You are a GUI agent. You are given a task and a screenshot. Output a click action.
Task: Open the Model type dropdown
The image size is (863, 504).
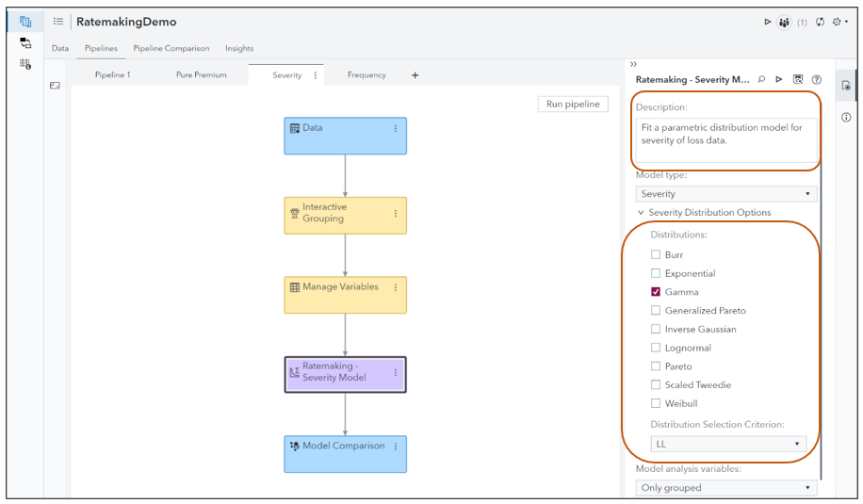click(726, 194)
